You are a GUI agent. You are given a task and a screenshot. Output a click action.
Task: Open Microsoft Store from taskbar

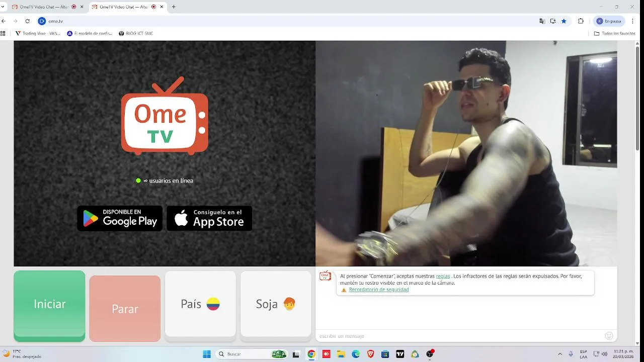(385, 354)
